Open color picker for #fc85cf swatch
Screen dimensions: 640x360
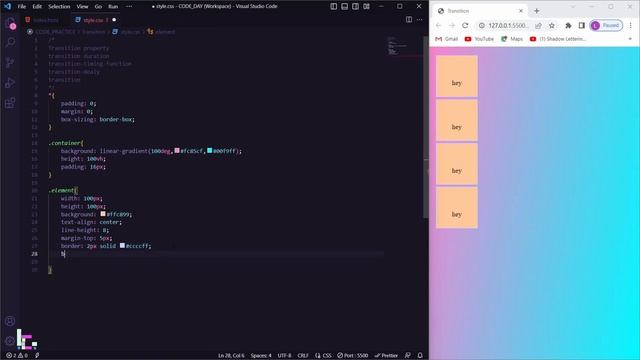click(x=177, y=151)
